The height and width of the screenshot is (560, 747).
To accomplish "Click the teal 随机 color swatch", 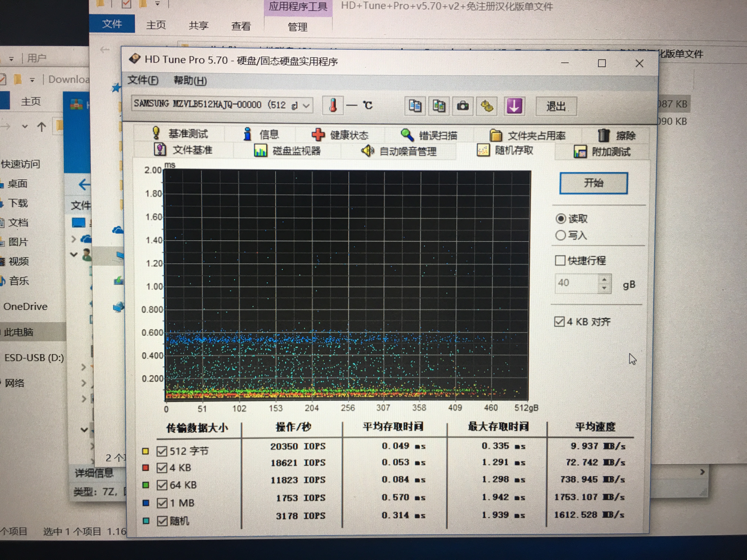I will pyautogui.click(x=146, y=521).
